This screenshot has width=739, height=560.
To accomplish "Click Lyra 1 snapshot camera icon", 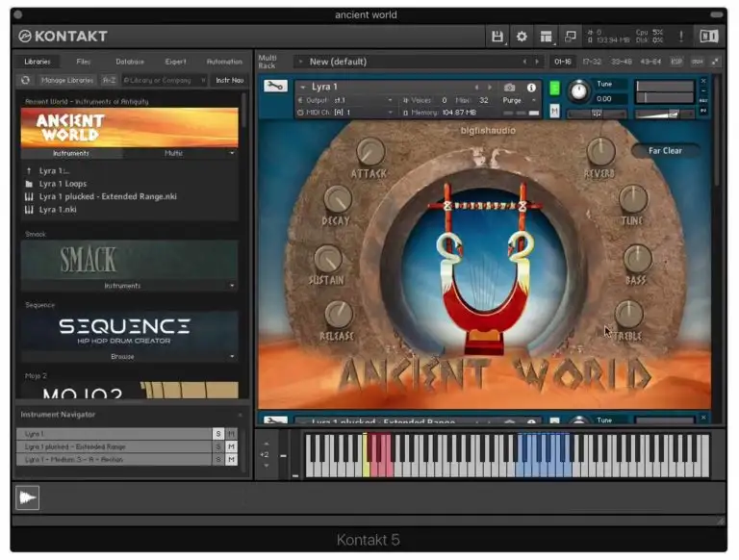I will (x=509, y=88).
